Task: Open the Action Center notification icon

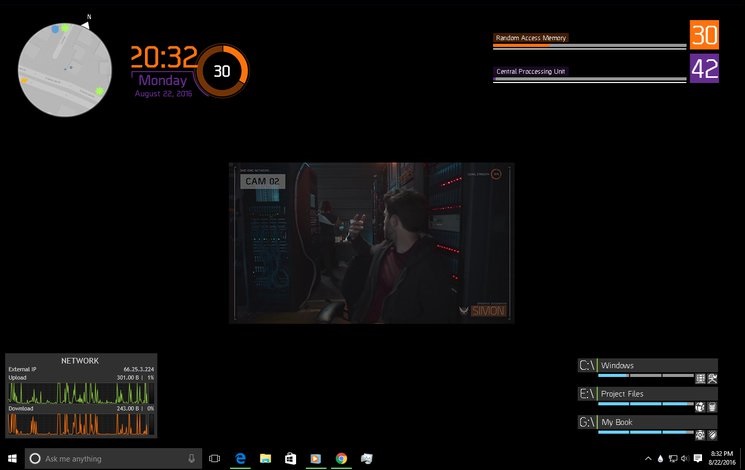Action: tap(697, 459)
